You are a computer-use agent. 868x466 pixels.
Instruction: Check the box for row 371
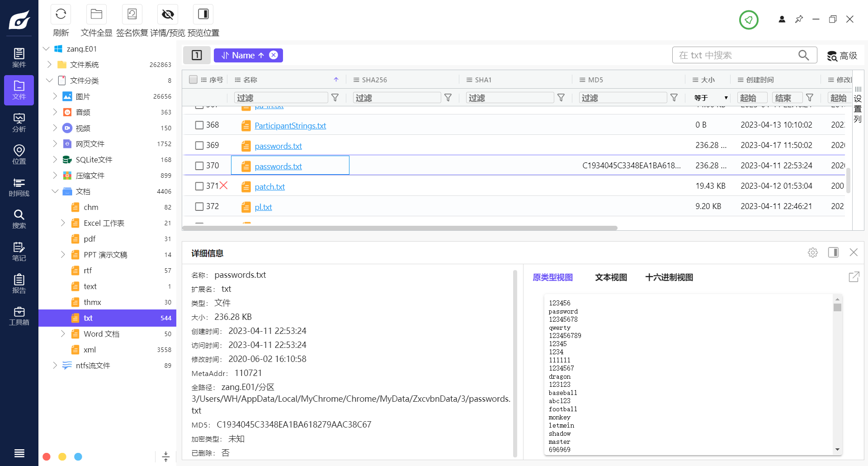pyautogui.click(x=199, y=186)
